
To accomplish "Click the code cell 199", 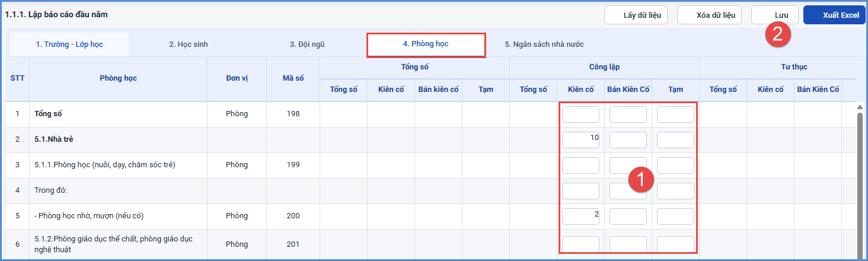I will pyautogui.click(x=293, y=165).
